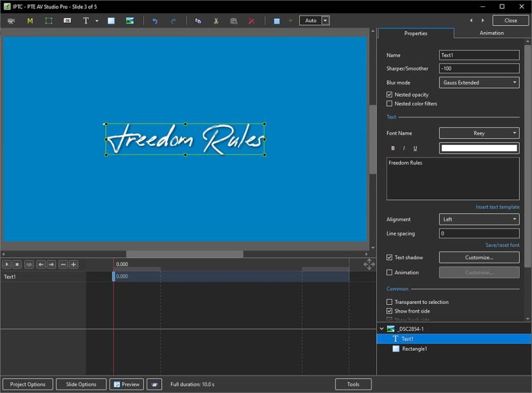This screenshot has height=393, width=532.
Task: Switch to the Animation tab
Action: pyautogui.click(x=492, y=33)
